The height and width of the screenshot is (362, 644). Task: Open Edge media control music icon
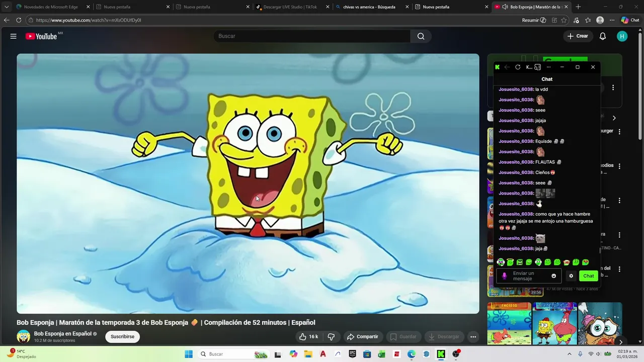pos(576,20)
